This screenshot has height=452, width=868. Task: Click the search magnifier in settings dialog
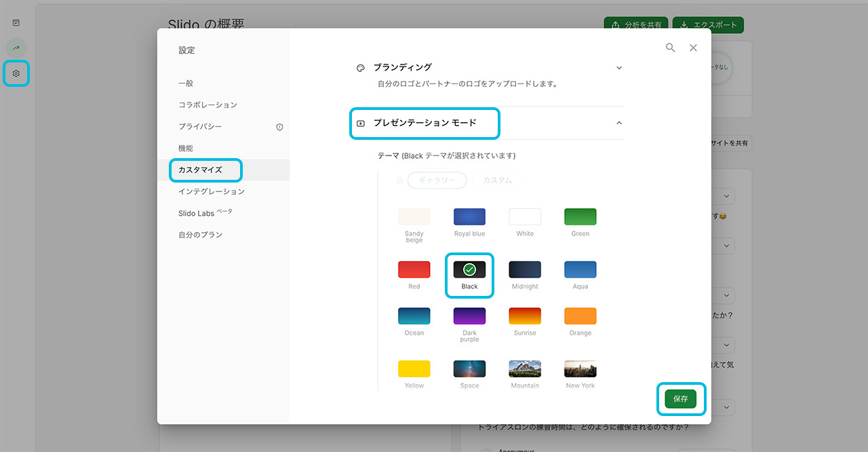click(670, 48)
